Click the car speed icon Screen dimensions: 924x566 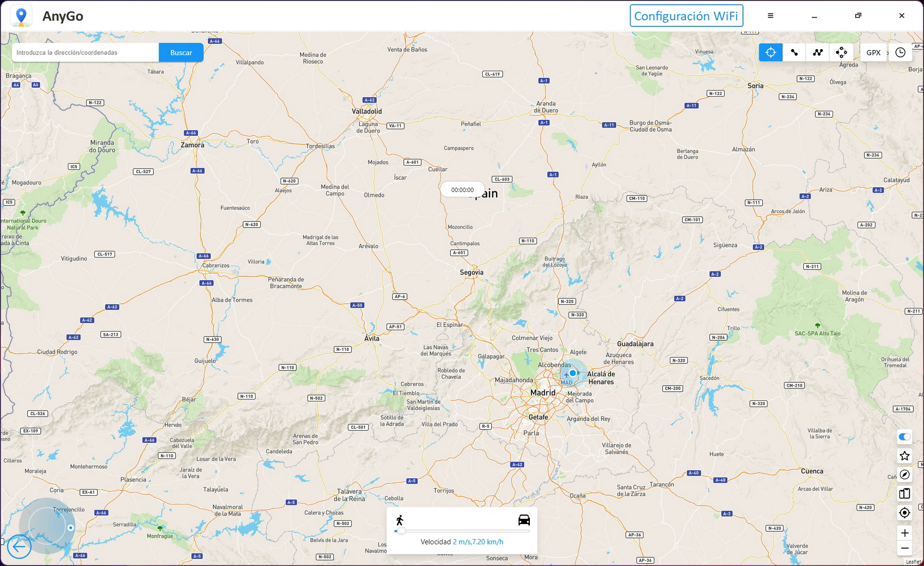coord(524,520)
